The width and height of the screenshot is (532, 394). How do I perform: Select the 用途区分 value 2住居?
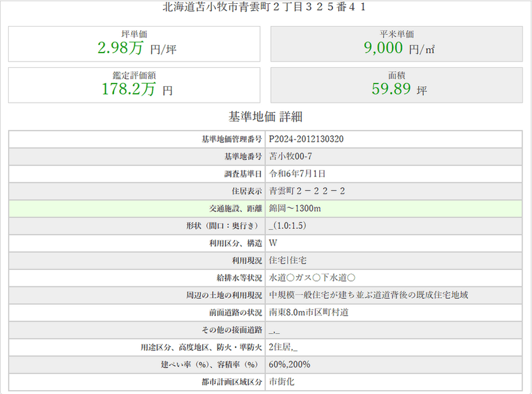coord(282,347)
